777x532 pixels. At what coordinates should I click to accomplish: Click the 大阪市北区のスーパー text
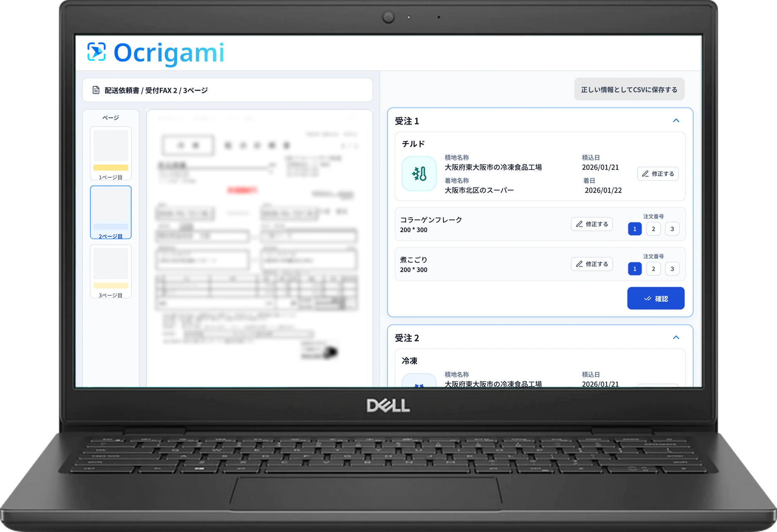pyautogui.click(x=479, y=190)
